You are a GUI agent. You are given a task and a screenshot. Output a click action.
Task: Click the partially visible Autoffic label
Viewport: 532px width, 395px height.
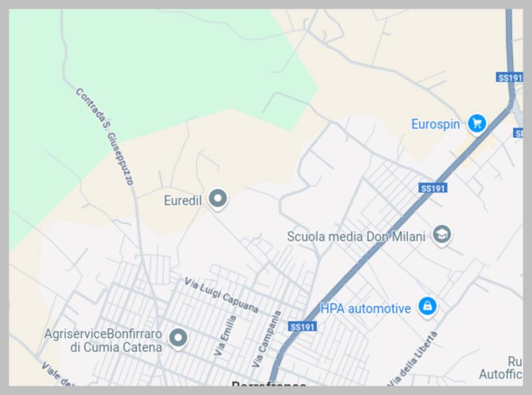(x=501, y=374)
